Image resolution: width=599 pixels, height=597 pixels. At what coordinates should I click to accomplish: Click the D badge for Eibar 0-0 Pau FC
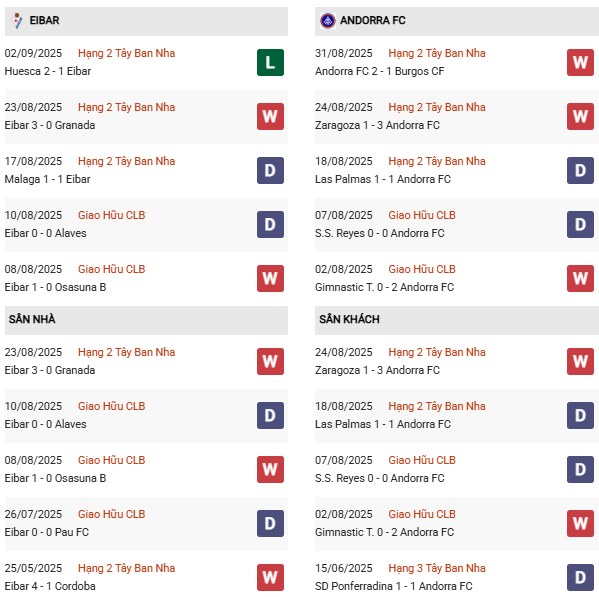pyautogui.click(x=270, y=523)
